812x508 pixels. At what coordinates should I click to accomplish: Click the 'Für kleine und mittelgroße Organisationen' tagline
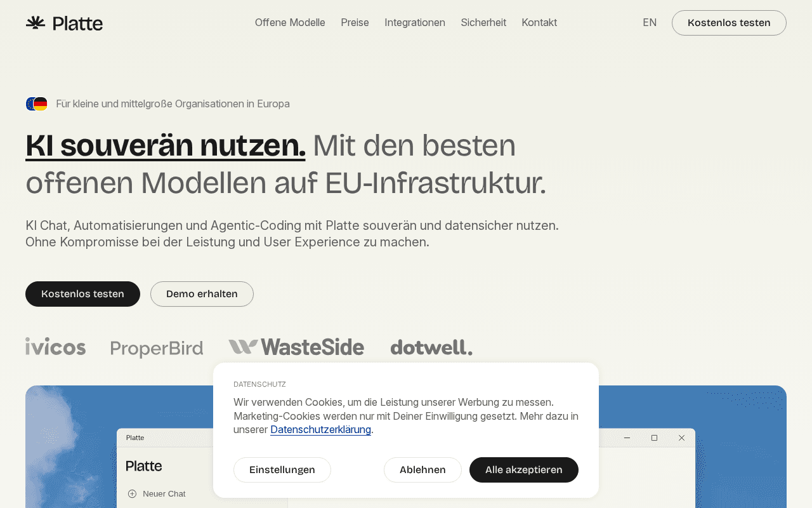coord(173,104)
